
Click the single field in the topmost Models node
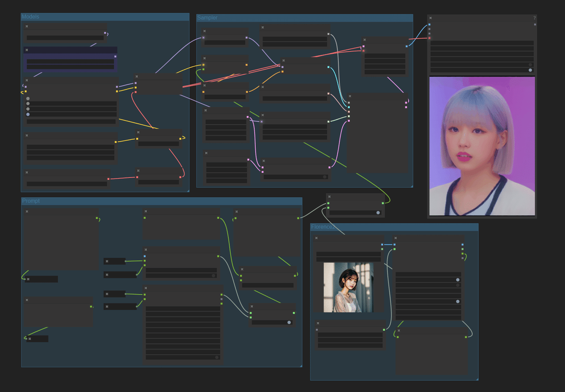click(65, 38)
